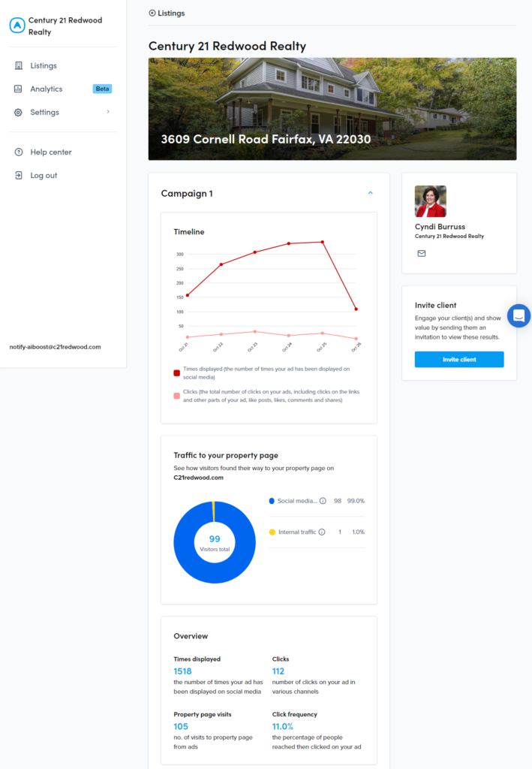The height and width of the screenshot is (769, 532).
Task: Click the Oct 25 peak point on red line
Action: tap(323, 243)
